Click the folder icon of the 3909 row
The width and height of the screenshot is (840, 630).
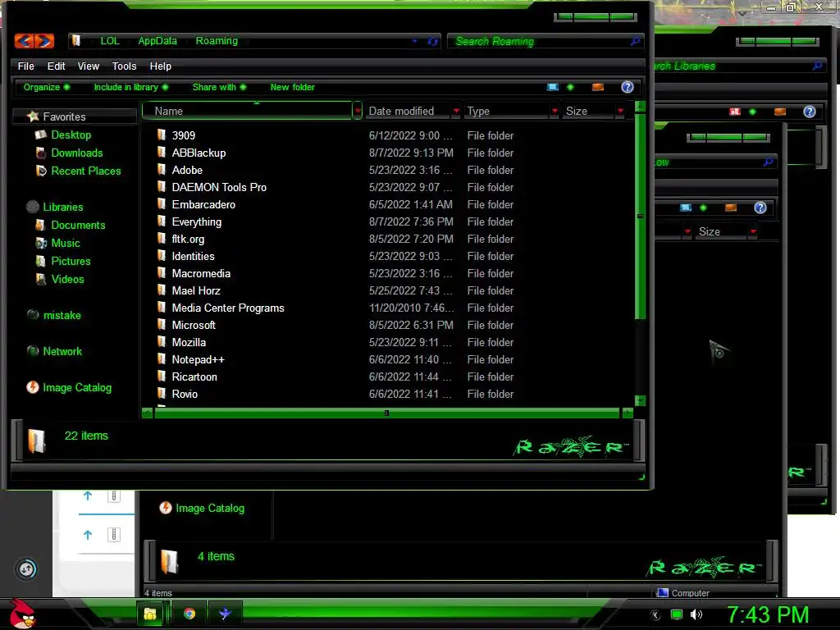(162, 135)
